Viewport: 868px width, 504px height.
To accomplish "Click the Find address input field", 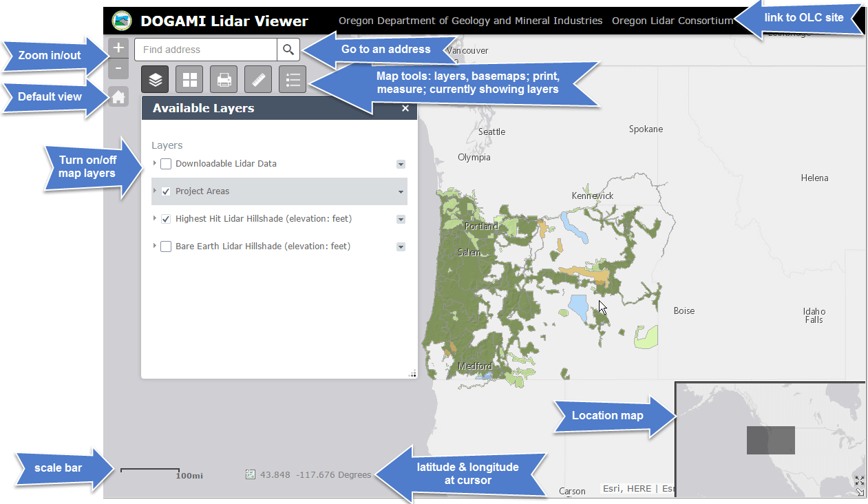I will pos(206,50).
